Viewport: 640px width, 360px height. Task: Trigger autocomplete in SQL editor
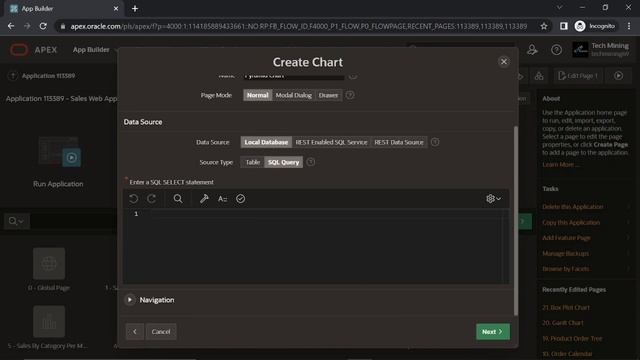coord(222,199)
